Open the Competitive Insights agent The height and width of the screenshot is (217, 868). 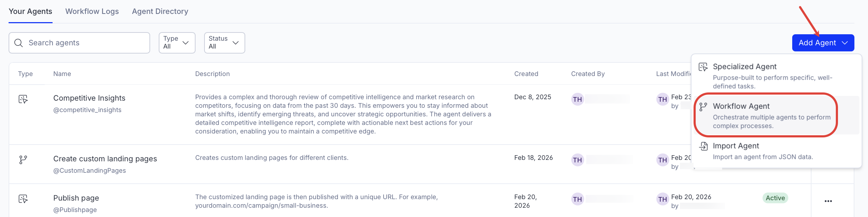89,98
